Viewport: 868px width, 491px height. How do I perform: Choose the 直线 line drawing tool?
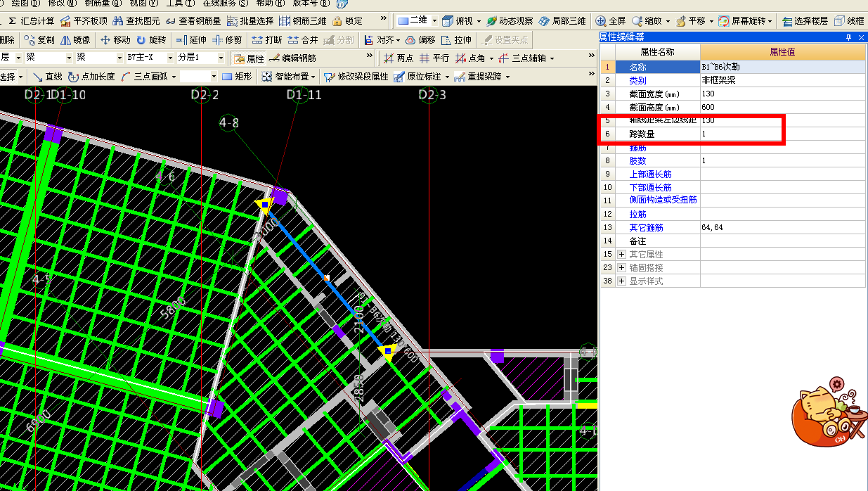coord(47,76)
